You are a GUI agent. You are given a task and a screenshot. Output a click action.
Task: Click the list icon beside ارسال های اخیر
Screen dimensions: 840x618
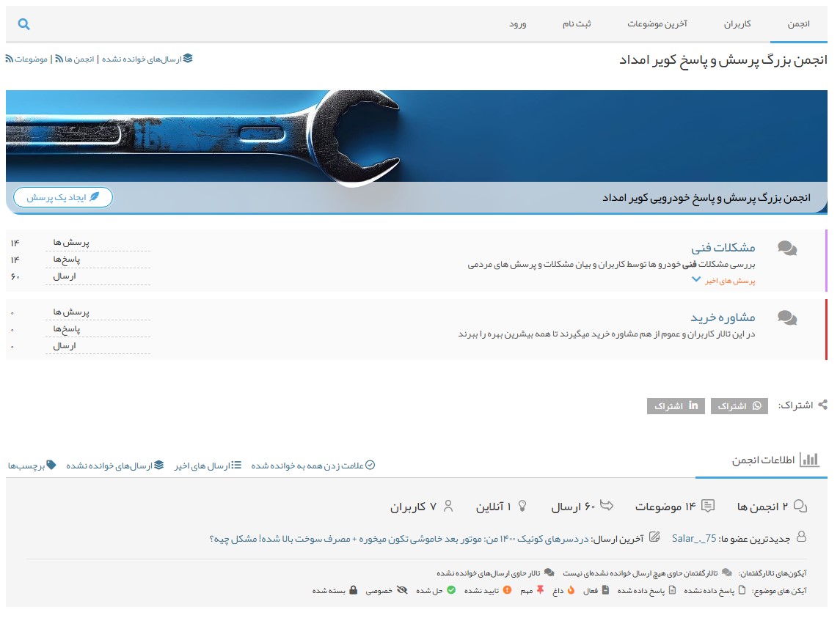(x=236, y=465)
